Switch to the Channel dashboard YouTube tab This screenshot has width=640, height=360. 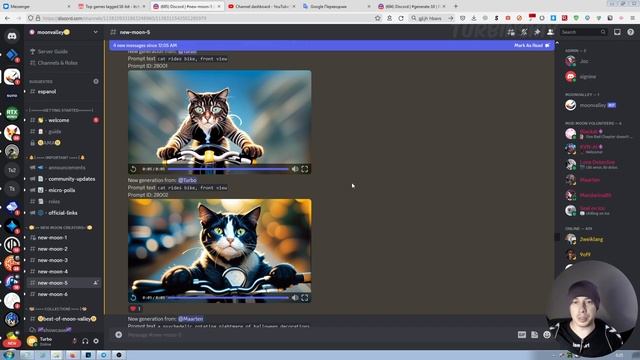(x=262, y=7)
